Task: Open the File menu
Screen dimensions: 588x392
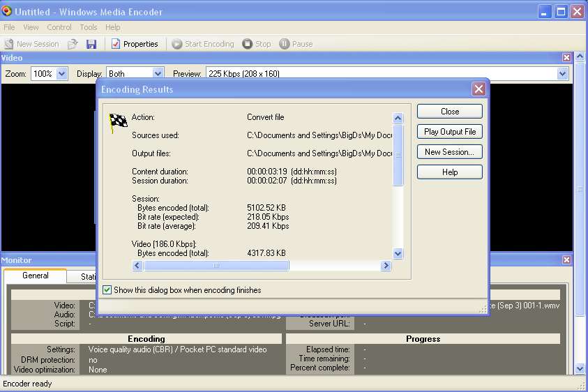Action: (9, 27)
